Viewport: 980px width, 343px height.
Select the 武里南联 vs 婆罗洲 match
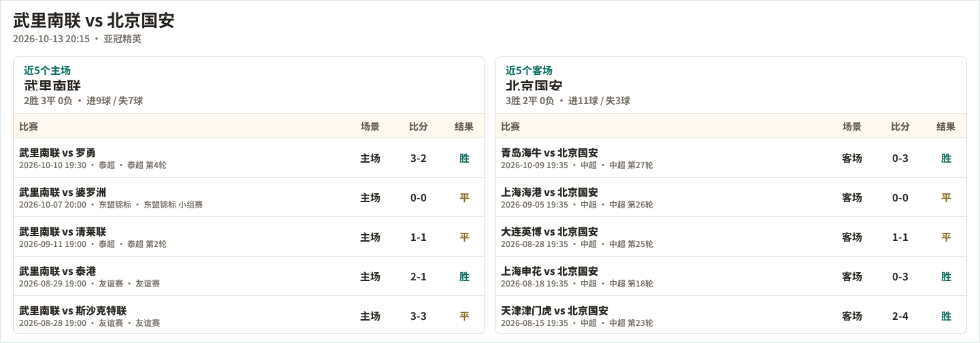point(249,197)
